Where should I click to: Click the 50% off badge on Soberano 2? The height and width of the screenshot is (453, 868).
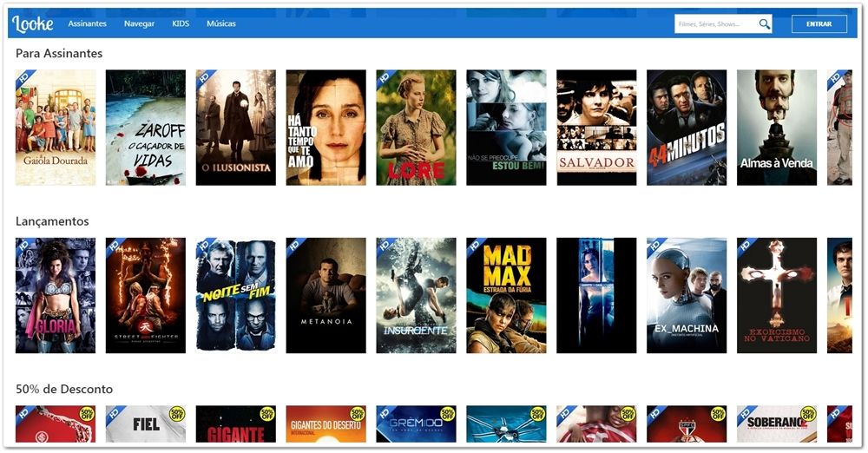807,413
